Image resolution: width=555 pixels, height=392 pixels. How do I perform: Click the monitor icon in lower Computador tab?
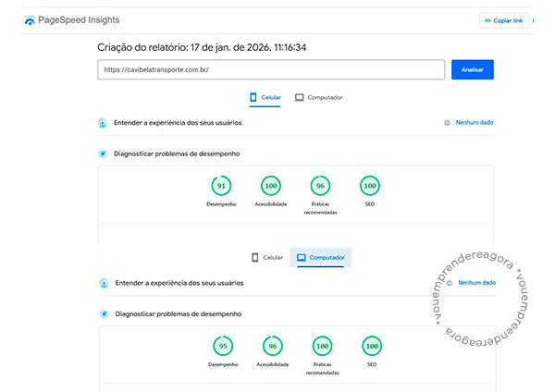[302, 258]
